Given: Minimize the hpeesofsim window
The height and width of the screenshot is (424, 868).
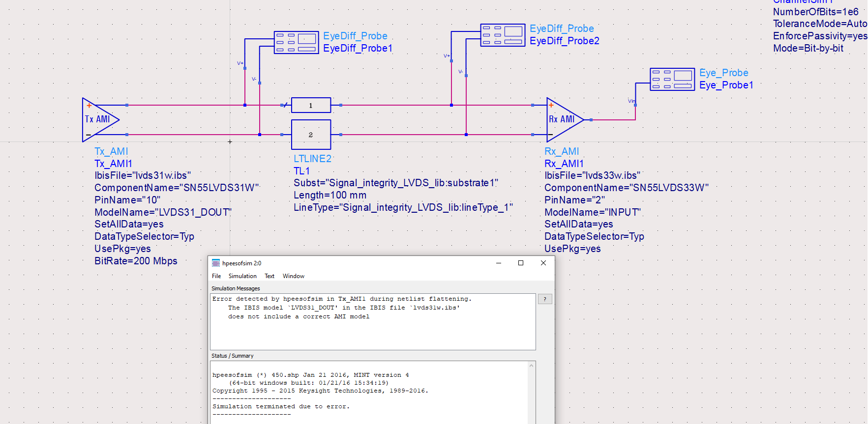Looking at the screenshot, I should click(x=499, y=263).
